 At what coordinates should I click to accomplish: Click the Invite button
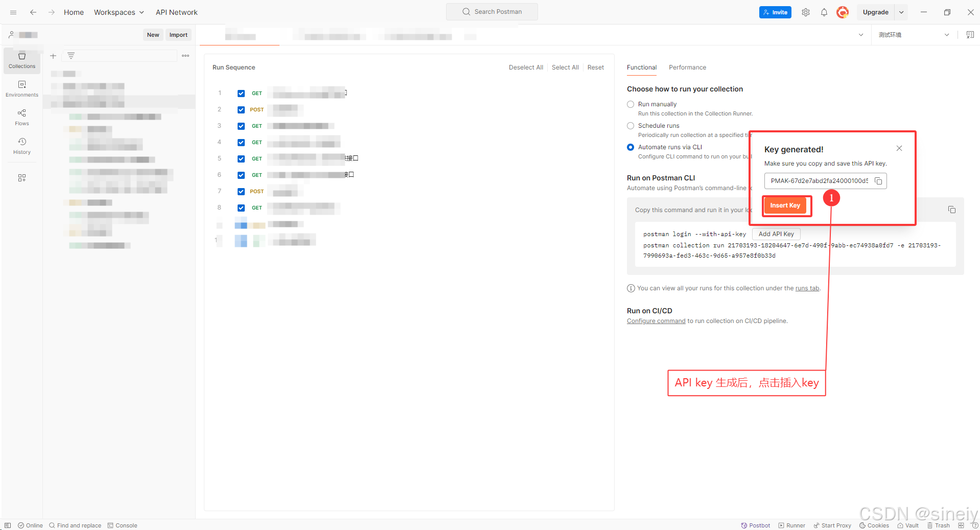(775, 12)
